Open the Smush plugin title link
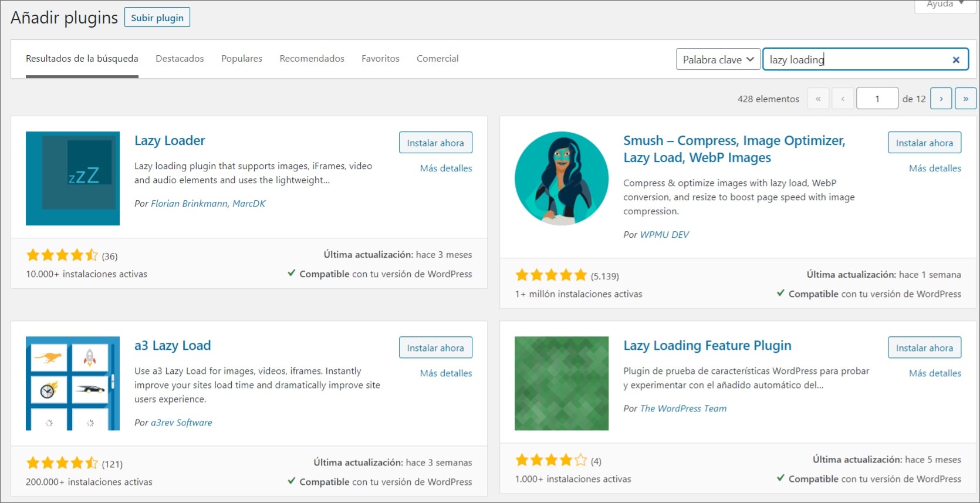 [734, 149]
